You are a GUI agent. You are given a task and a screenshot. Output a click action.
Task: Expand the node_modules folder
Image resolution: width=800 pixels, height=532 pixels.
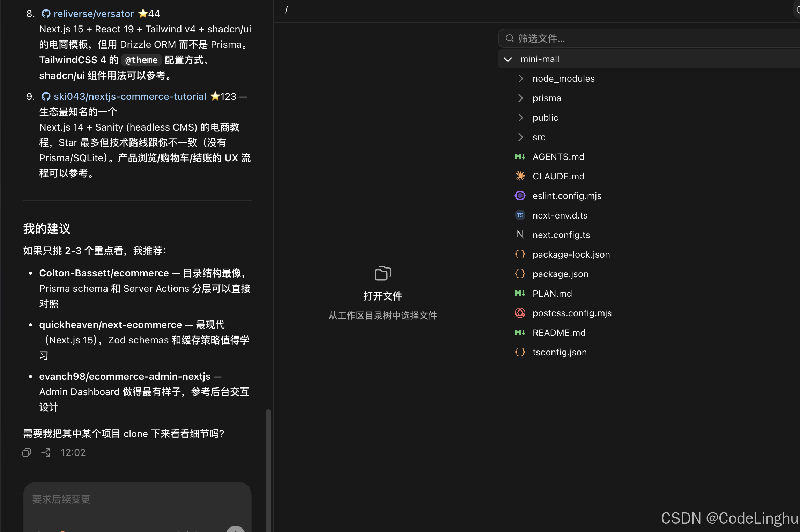coord(520,79)
